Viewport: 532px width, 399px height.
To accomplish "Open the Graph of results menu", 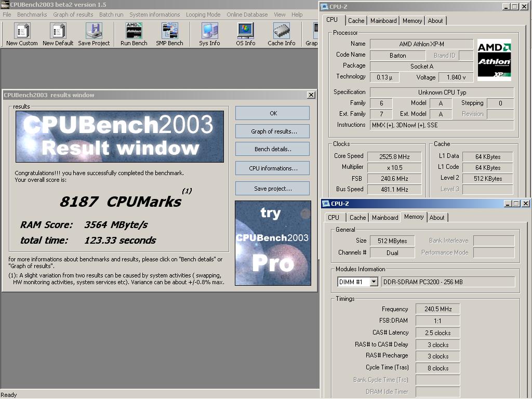I will click(x=73, y=15).
